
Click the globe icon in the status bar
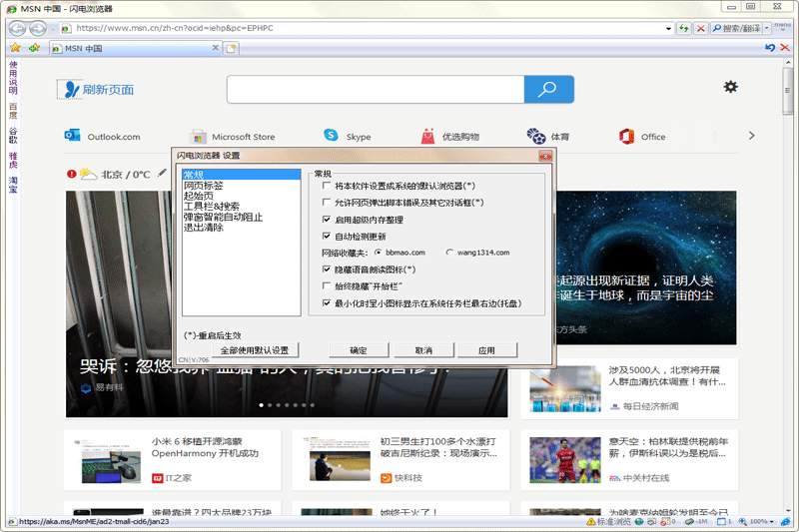639,522
